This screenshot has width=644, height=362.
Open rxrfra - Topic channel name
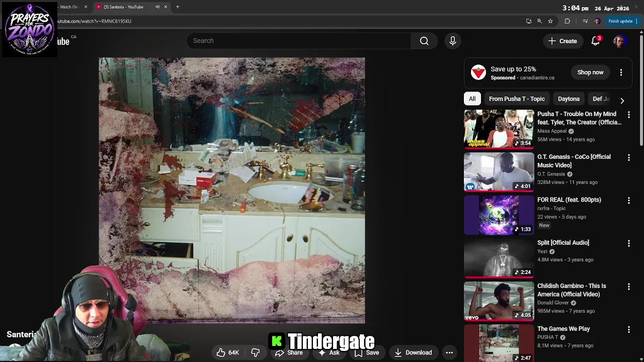551,209
